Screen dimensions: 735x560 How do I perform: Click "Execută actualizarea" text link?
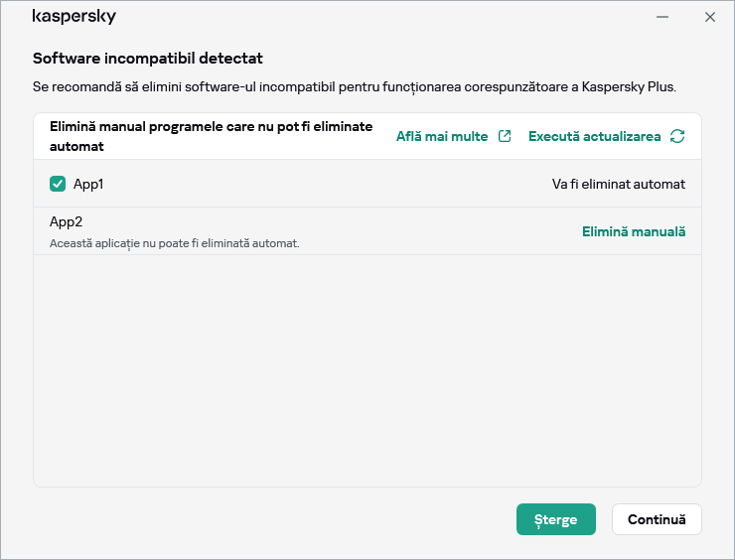[594, 137]
